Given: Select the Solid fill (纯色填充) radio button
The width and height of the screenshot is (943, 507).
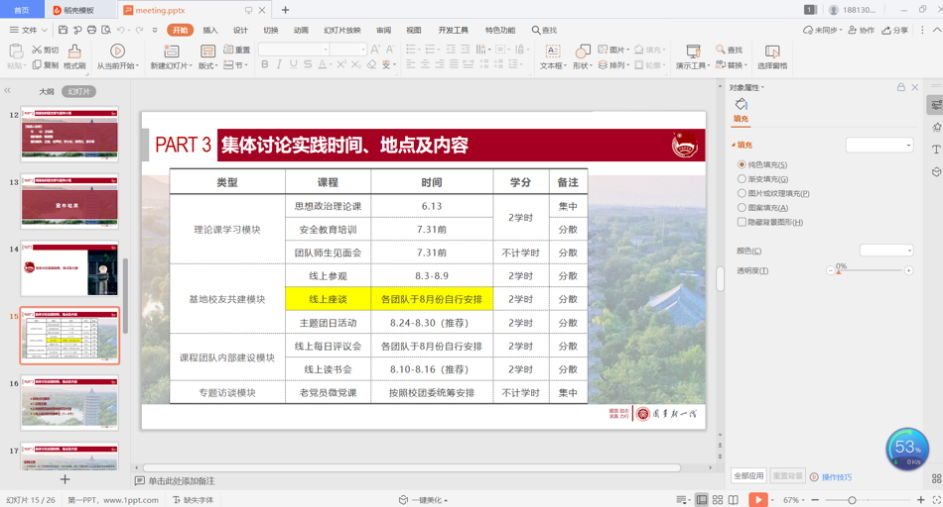Looking at the screenshot, I should coord(741,164).
